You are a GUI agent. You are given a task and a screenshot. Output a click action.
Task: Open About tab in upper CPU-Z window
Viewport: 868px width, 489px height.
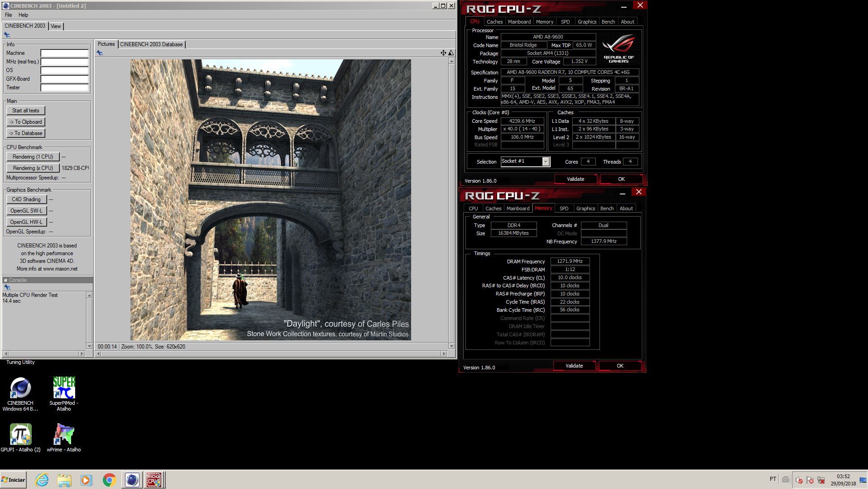[x=628, y=22]
